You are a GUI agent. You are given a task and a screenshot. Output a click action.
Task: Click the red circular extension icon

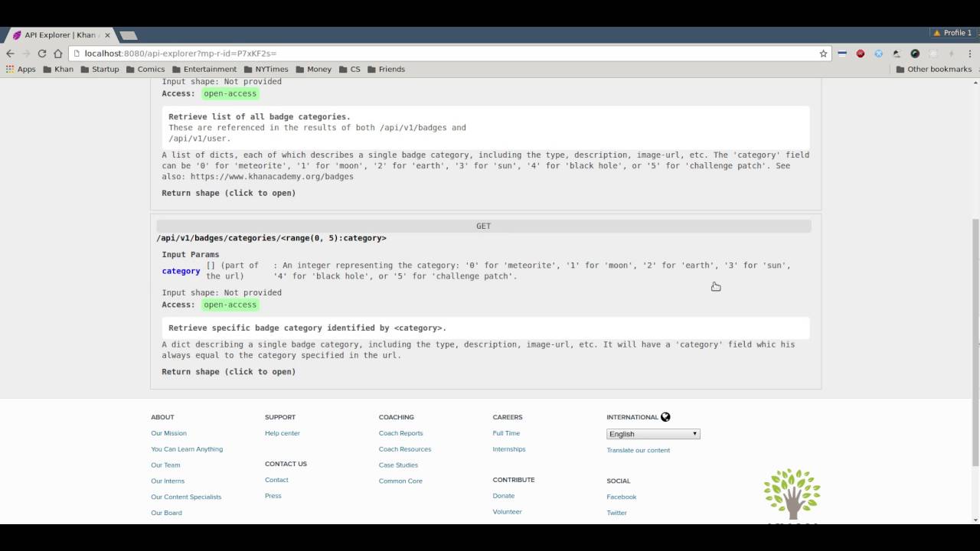tap(861, 54)
